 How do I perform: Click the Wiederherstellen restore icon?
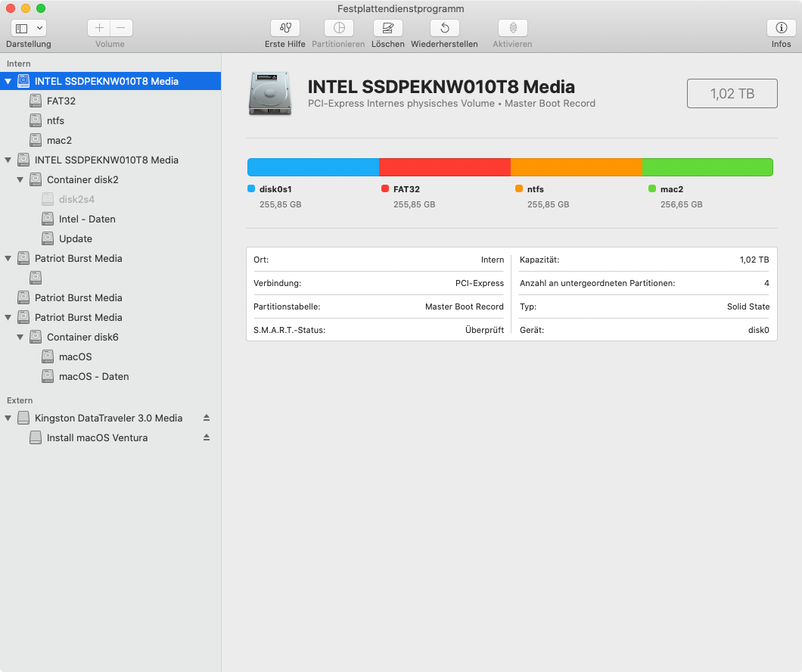tap(444, 28)
